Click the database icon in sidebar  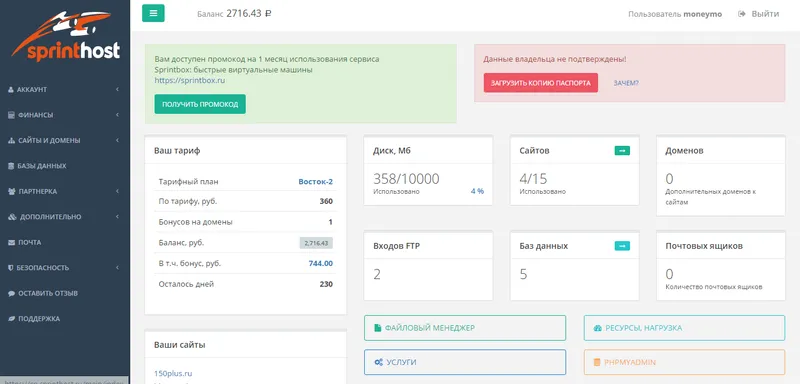pyautogui.click(x=11, y=166)
